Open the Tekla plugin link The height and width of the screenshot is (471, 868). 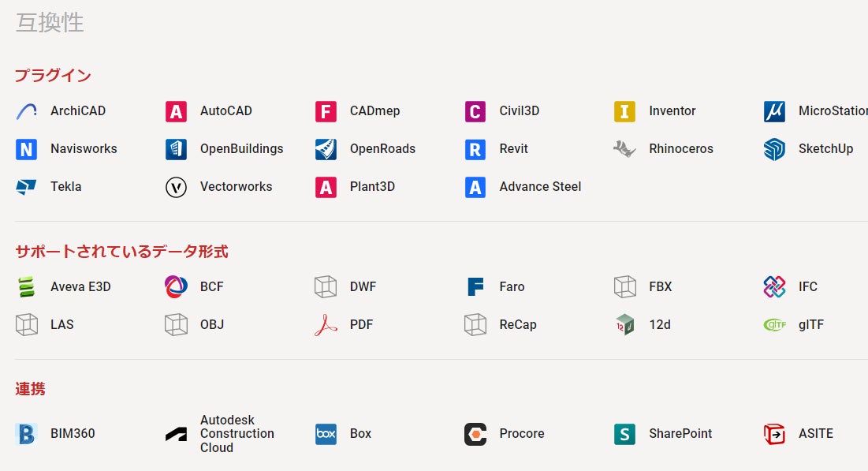[65, 187]
